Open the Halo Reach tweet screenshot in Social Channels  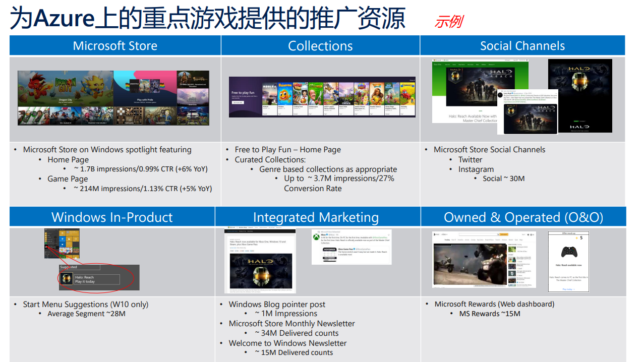[x=528, y=112]
